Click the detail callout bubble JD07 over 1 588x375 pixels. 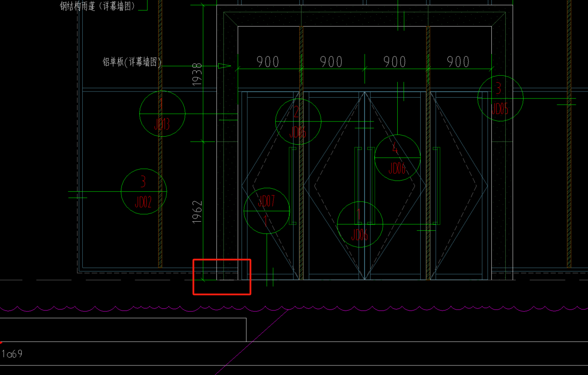[x=267, y=211]
